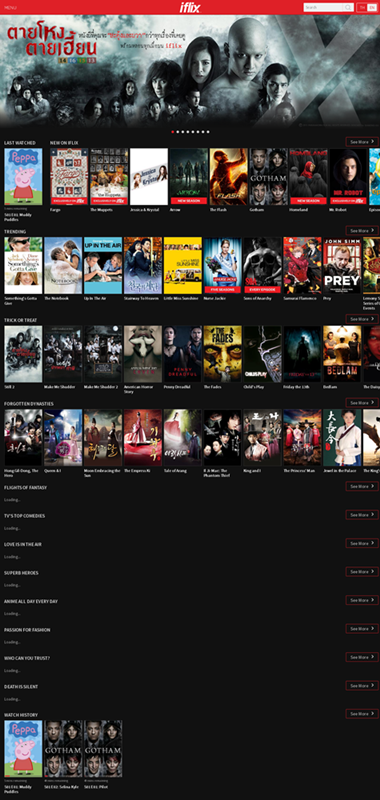380x800 pixels.
Task: Click The Notebook title link
Action: (x=56, y=298)
